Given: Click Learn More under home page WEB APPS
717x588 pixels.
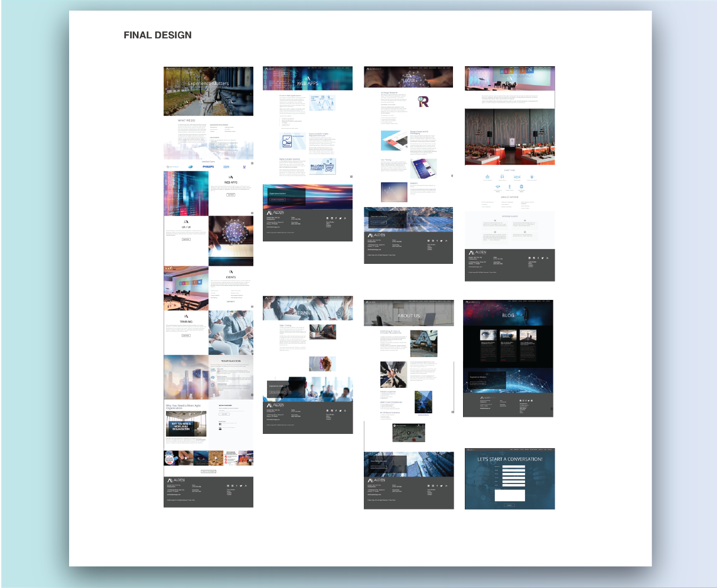Looking at the screenshot, I should click(x=231, y=194).
